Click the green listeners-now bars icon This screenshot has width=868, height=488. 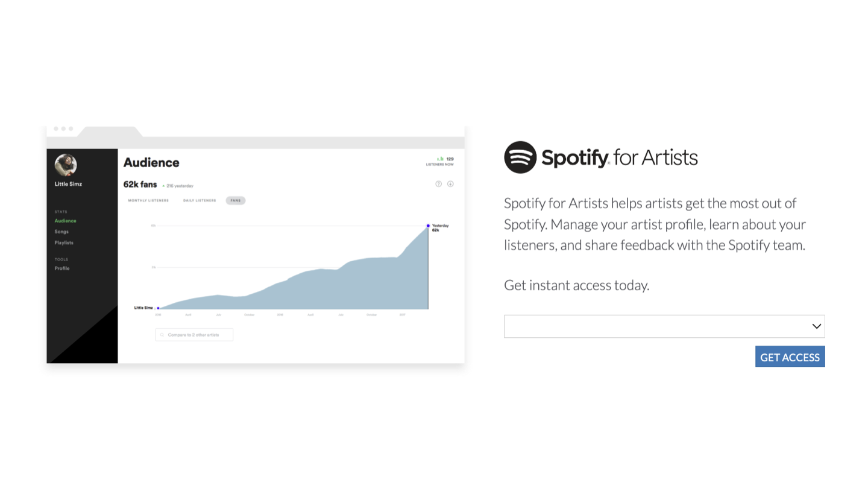(x=441, y=159)
